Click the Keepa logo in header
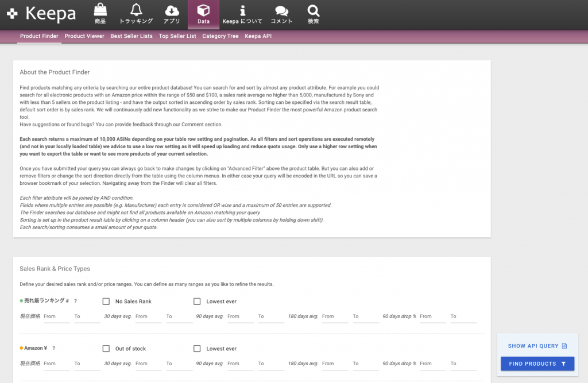The width and height of the screenshot is (588, 383). click(x=41, y=14)
